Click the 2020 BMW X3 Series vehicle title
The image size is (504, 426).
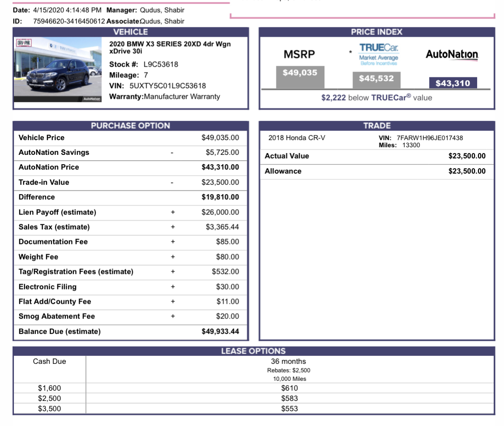pos(170,47)
